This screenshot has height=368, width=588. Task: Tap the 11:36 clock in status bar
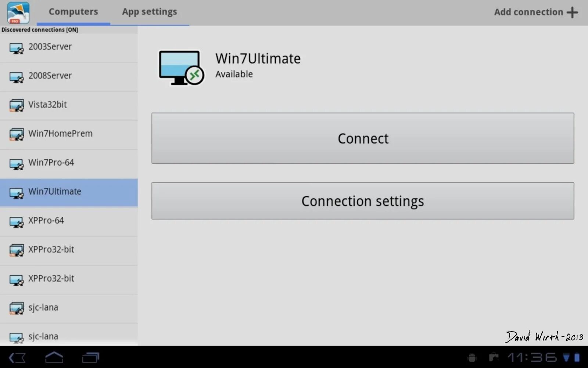tap(532, 357)
